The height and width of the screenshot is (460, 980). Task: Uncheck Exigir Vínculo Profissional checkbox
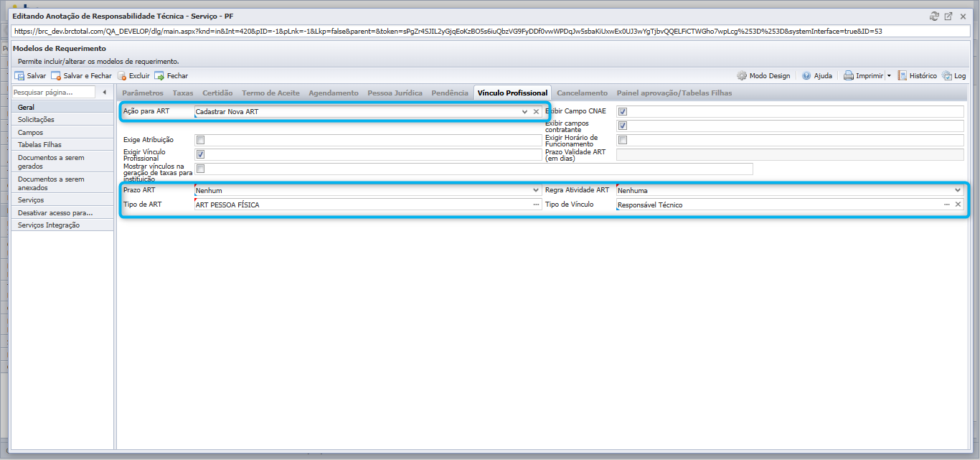click(x=201, y=154)
